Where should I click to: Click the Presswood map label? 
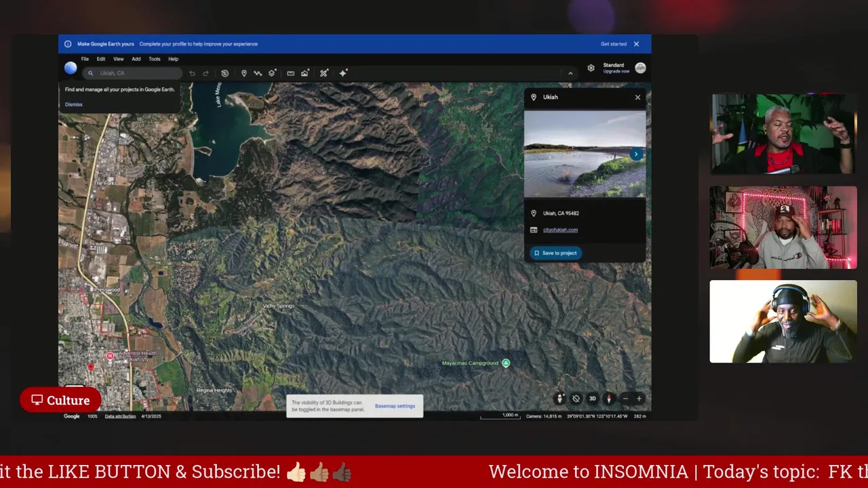[x=107, y=289]
